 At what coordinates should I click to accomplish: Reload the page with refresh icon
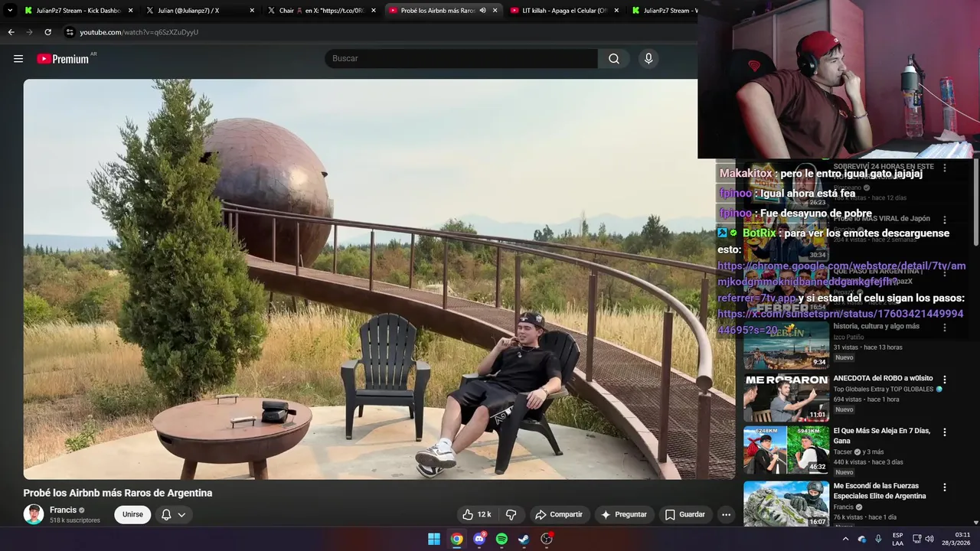click(47, 32)
